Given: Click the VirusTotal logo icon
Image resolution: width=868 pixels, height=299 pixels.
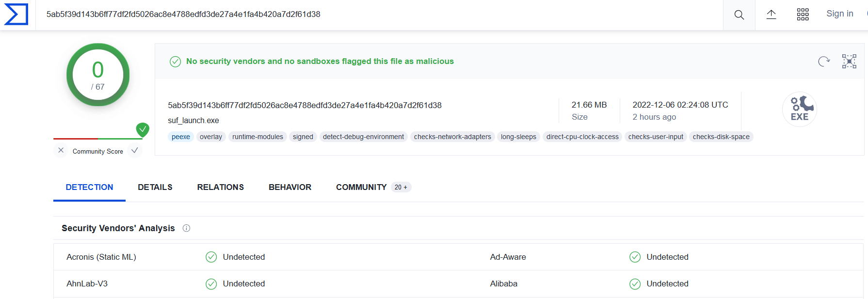Looking at the screenshot, I should tap(16, 15).
